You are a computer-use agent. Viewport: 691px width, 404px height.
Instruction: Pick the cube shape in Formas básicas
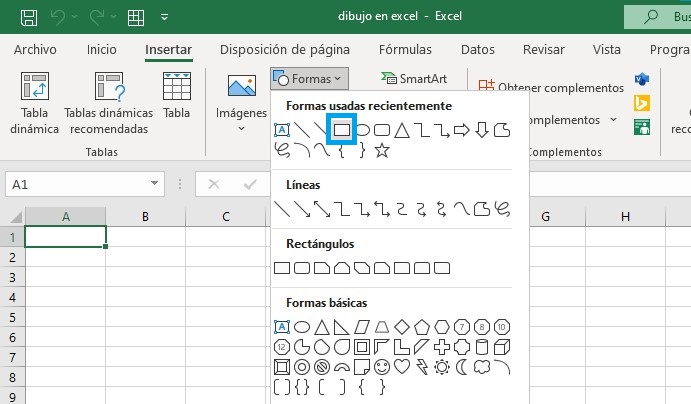[x=502, y=347]
